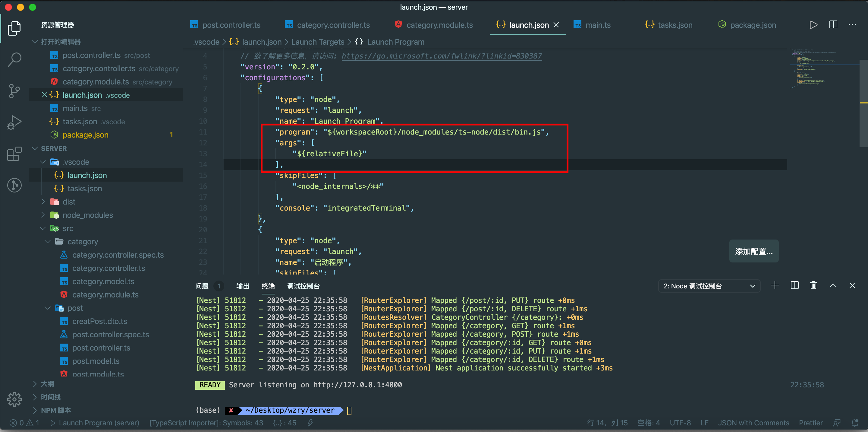Change encoding UTF-8 in status bar
Viewport: 868px width, 432px height.
[x=680, y=423]
